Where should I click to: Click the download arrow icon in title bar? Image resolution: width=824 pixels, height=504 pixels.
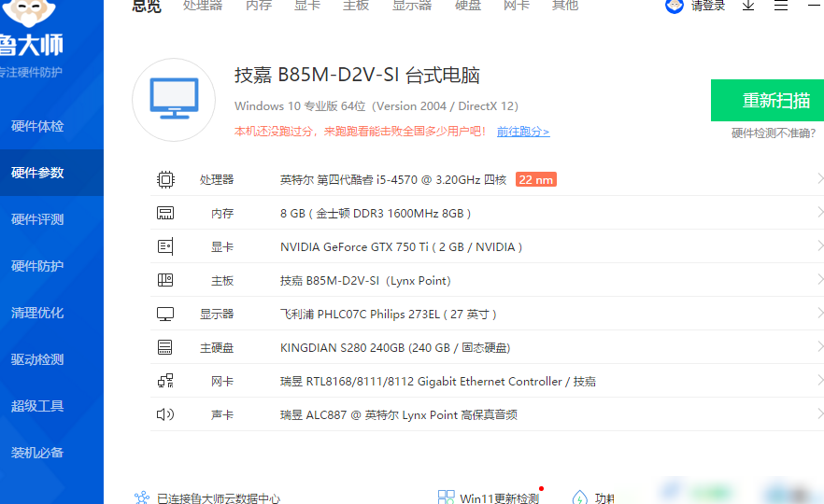748,6
